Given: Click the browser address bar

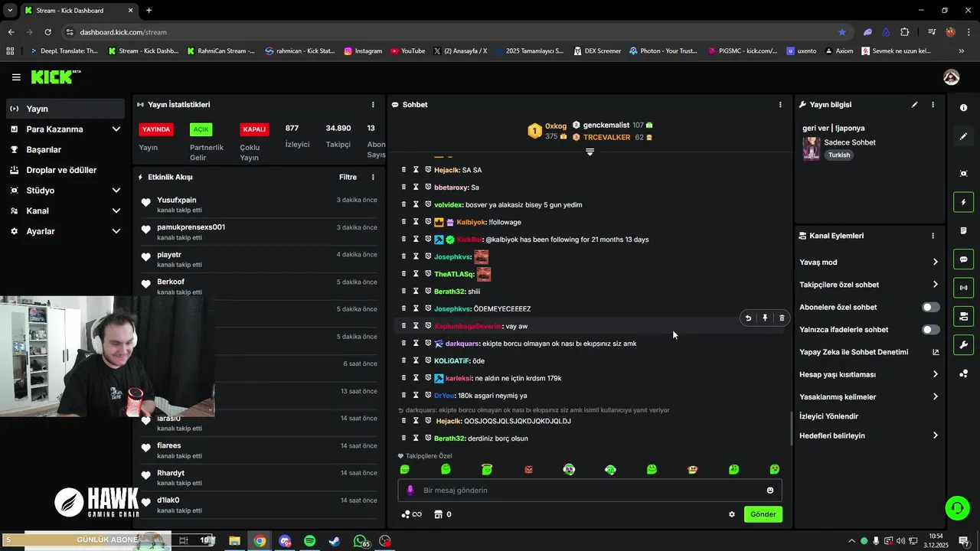Looking at the screenshot, I should pos(452,32).
